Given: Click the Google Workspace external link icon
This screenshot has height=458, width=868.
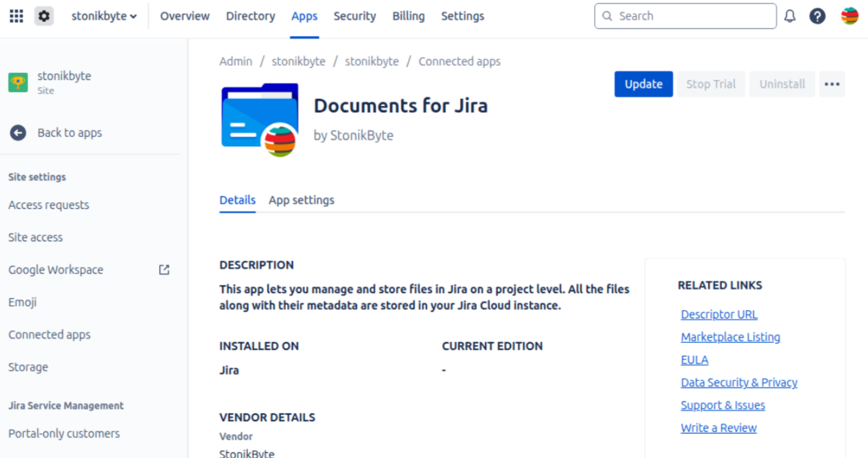Looking at the screenshot, I should coord(164,270).
